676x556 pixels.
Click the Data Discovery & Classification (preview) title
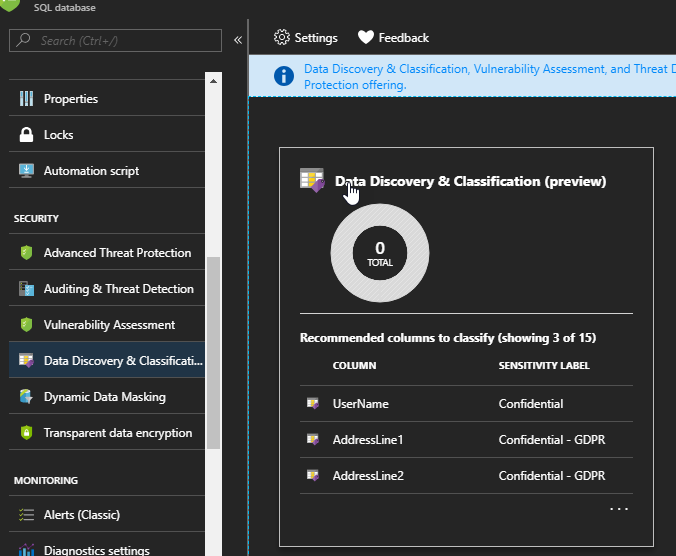point(470,182)
